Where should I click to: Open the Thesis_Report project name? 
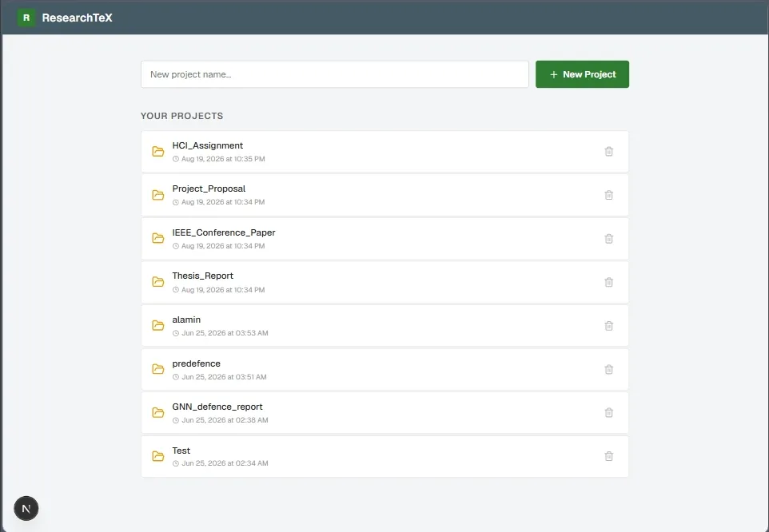tap(202, 276)
